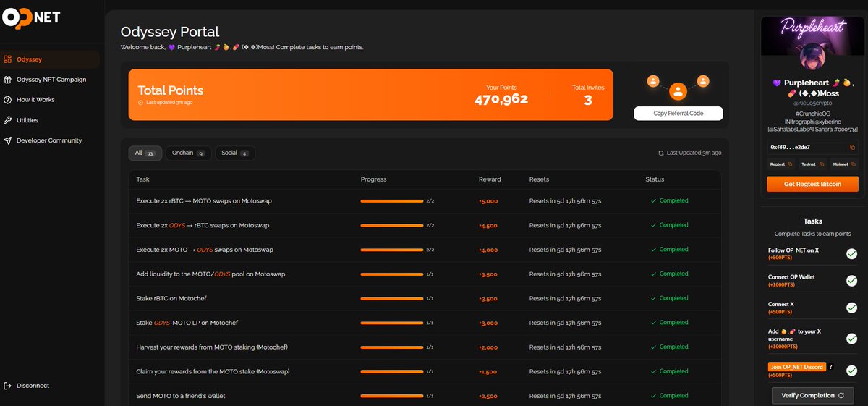Click the Odyssey grid icon
This screenshot has height=406, width=868.
[x=7, y=59]
